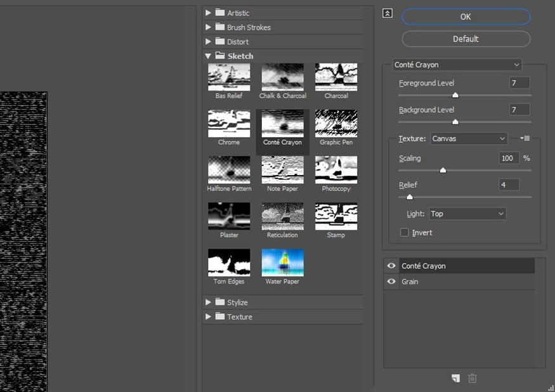Click the Sketch category label
The image size is (555, 392).
tap(240, 56)
